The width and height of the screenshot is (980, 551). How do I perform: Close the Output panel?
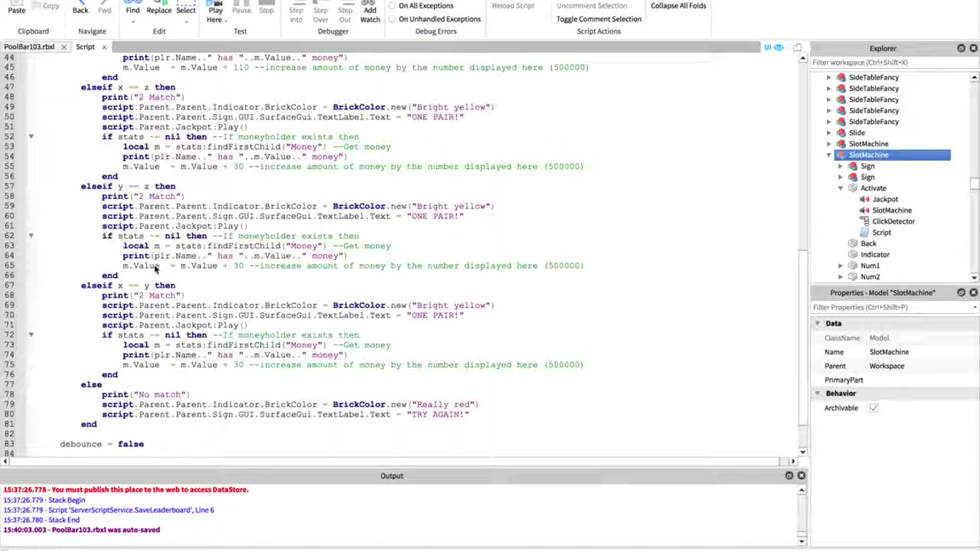pyautogui.click(x=801, y=476)
